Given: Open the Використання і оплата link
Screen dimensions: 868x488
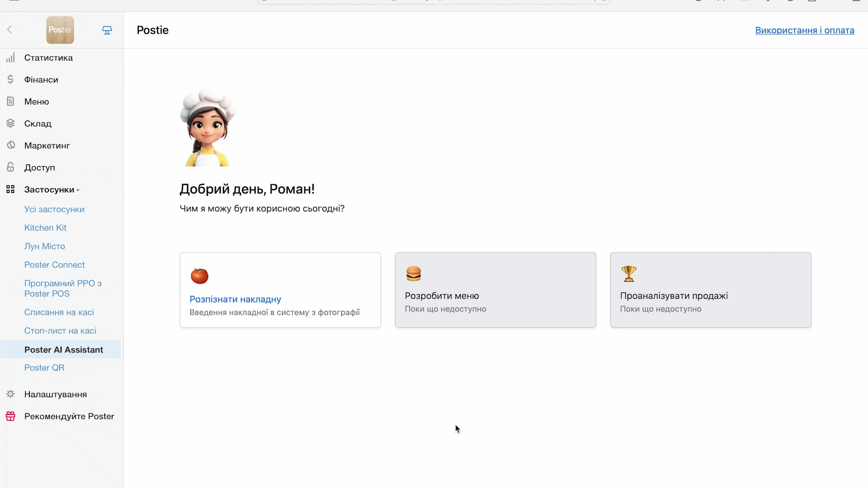Looking at the screenshot, I should 804,30.
